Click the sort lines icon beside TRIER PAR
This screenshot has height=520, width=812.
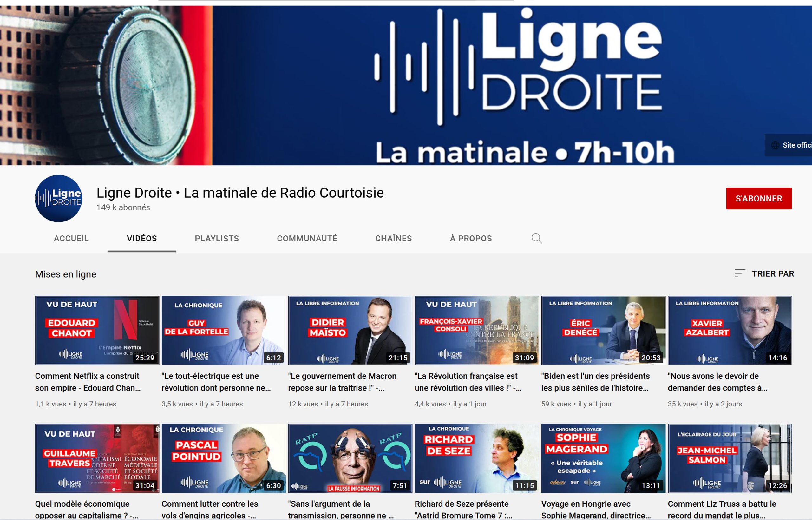tap(739, 273)
